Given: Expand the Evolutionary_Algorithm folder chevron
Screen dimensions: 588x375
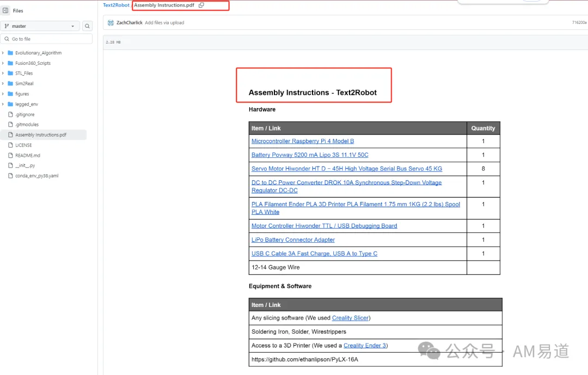Looking at the screenshot, I should tap(3, 53).
